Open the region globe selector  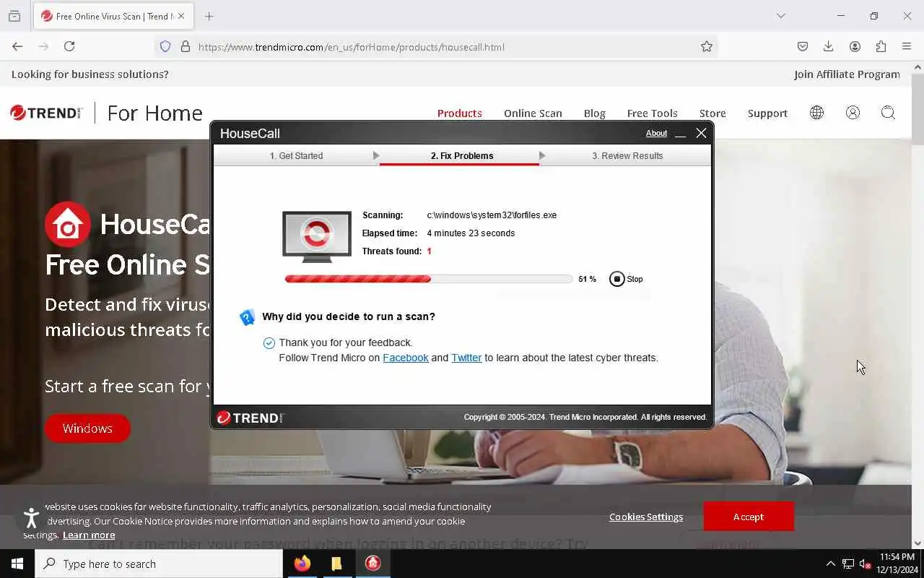tap(816, 113)
